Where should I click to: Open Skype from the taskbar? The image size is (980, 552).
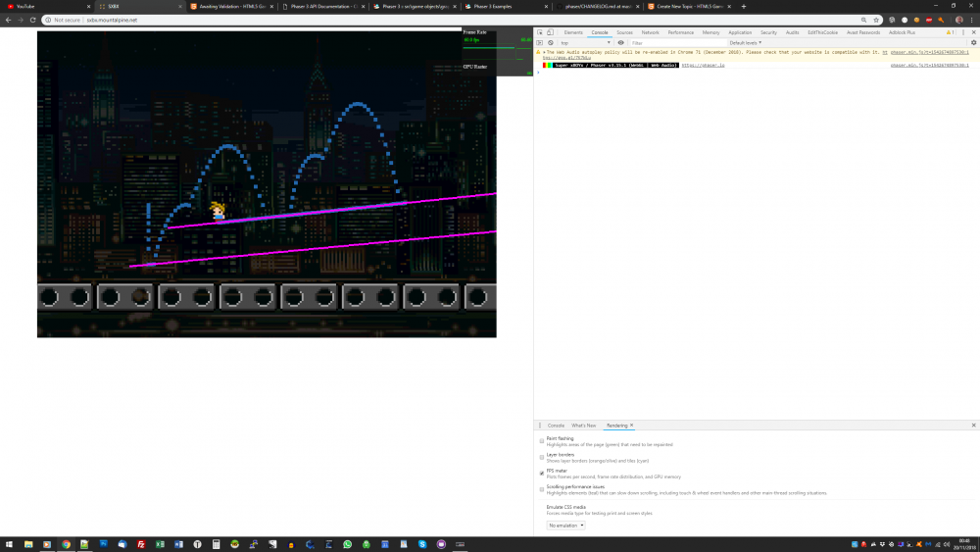pyautogui.click(x=421, y=544)
